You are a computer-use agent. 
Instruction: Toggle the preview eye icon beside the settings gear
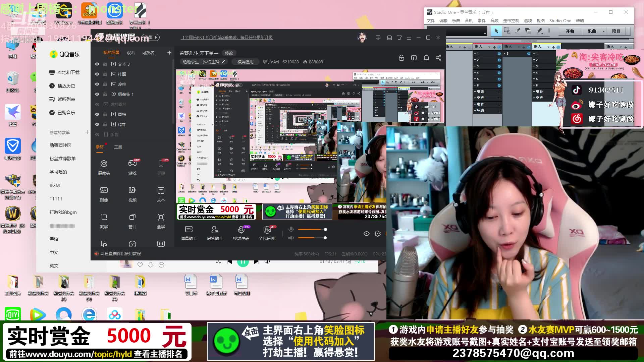pos(367,234)
